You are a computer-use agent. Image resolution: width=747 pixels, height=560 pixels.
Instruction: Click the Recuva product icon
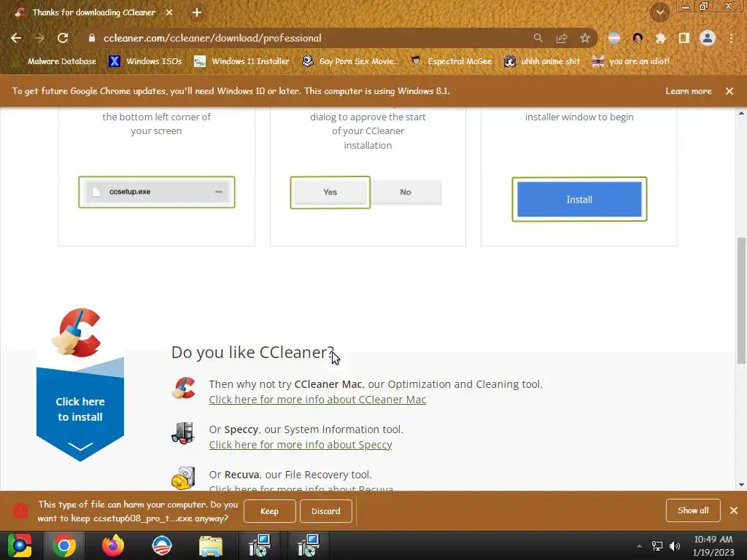coord(183,478)
